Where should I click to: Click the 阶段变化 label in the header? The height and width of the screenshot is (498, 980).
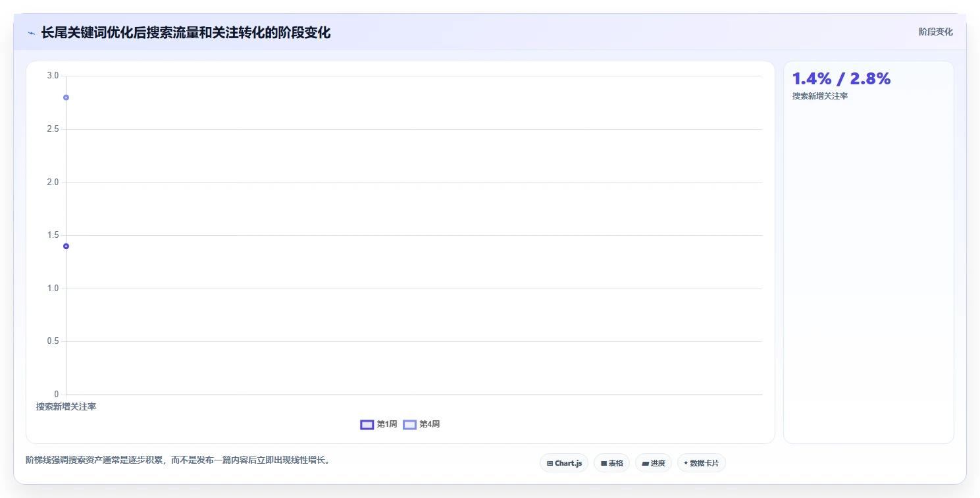point(935,32)
